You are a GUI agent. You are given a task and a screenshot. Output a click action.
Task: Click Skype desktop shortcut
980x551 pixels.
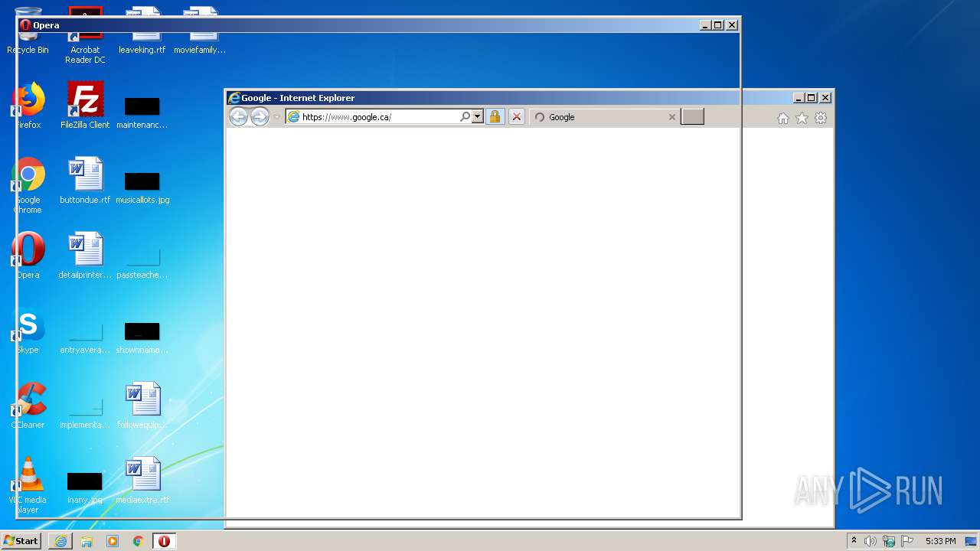pos(28,331)
